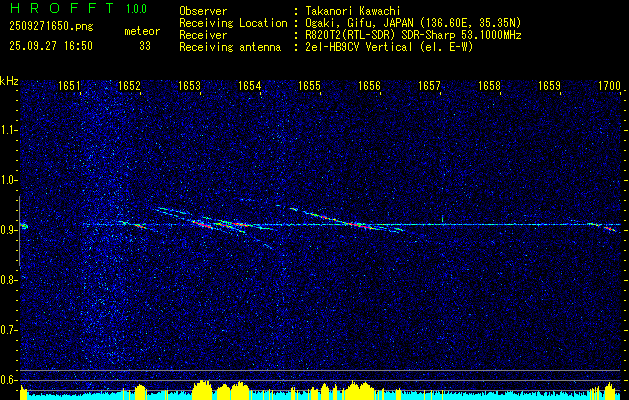Screen dimensions: 629x400
Task: Click the small echo just after 1652
Action: click(x=140, y=226)
